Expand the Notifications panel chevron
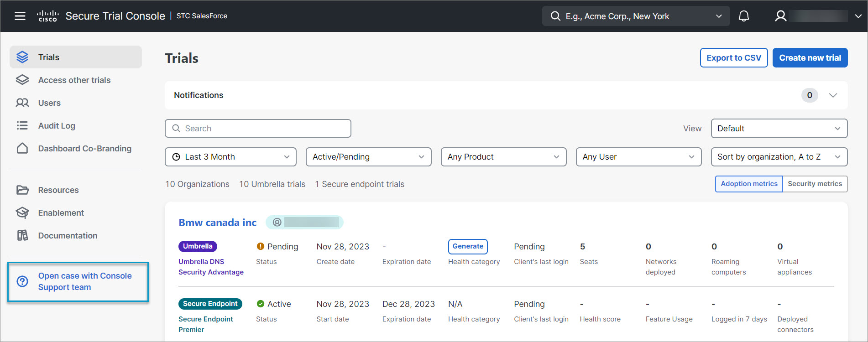 [833, 95]
